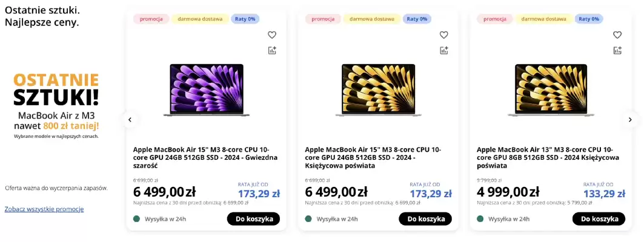Image resolution: width=644 pixels, height=242 pixels.
Task: Open 15" Gwiezdna szarość MacBook product title
Action: point(205,157)
